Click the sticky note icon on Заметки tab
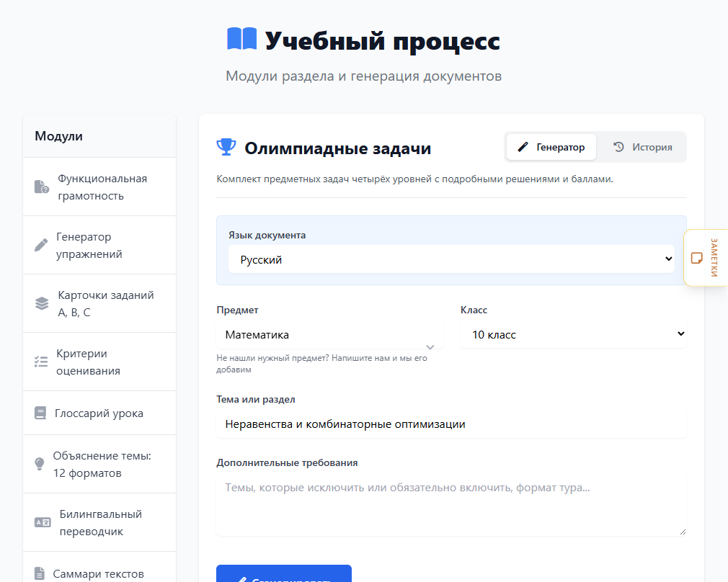The width and height of the screenshot is (728, 582). click(x=696, y=258)
